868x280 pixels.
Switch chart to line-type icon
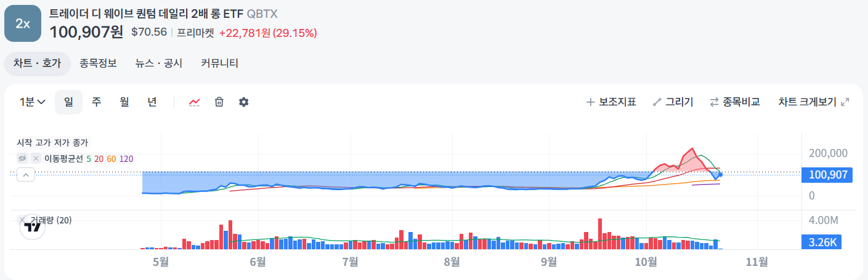[195, 102]
